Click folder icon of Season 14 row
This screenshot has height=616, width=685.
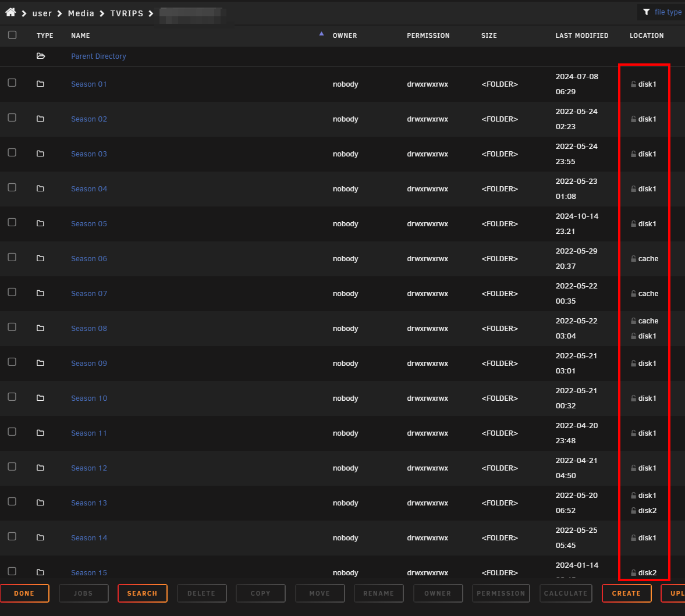coord(40,538)
